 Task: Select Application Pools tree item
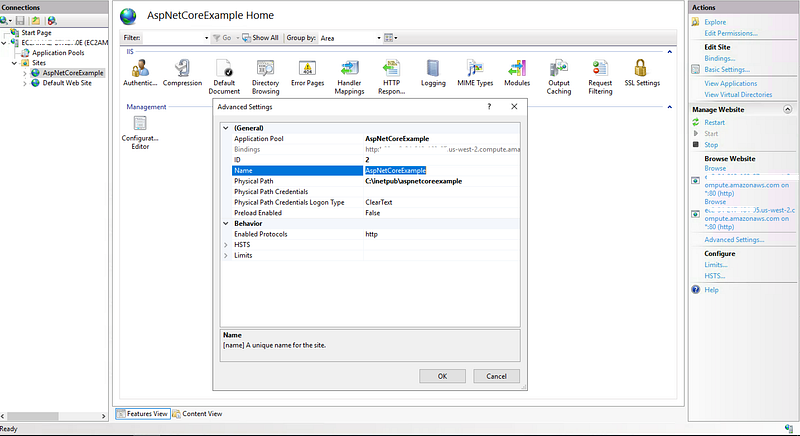coord(58,53)
